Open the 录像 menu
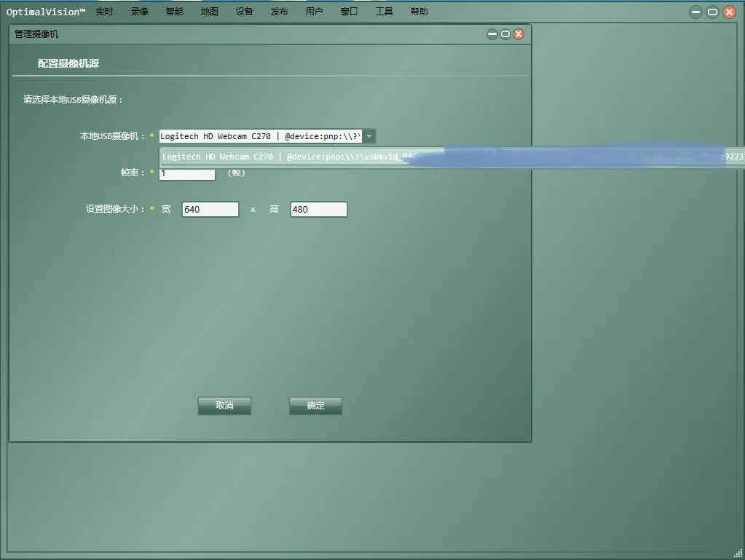Screen dimensions: 745x560 pos(139,12)
